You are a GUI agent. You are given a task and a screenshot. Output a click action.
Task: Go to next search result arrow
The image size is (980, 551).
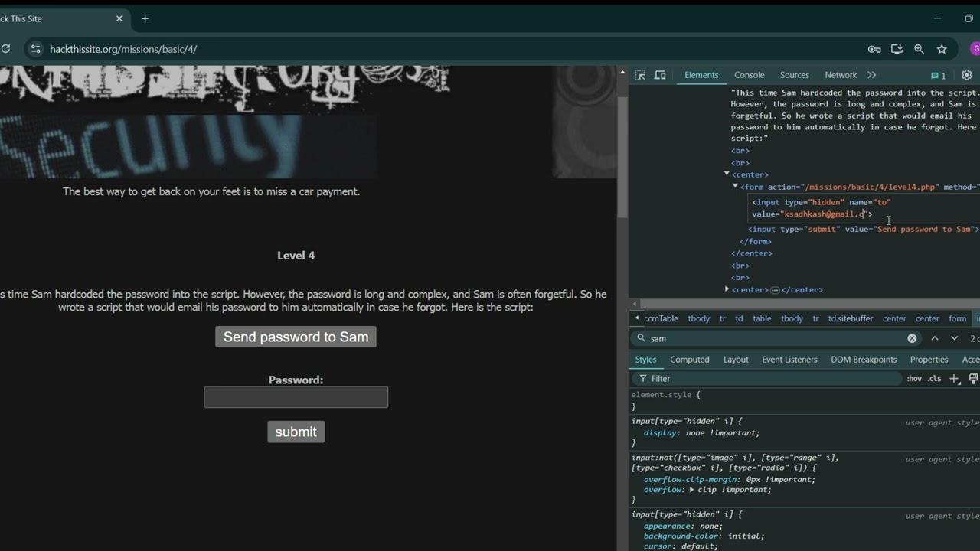pos(954,338)
